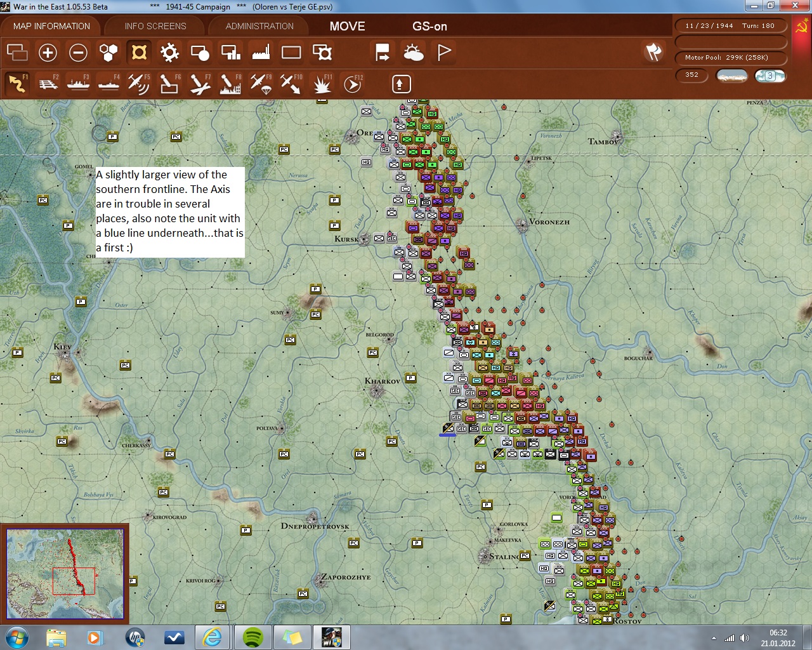Viewport: 812px width, 650px height.
Task: Click the MOVE mode label
Action: coord(348,26)
